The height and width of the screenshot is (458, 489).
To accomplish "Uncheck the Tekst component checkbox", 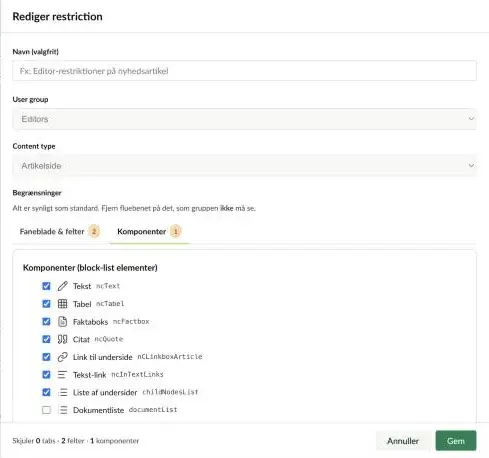I will (46, 286).
